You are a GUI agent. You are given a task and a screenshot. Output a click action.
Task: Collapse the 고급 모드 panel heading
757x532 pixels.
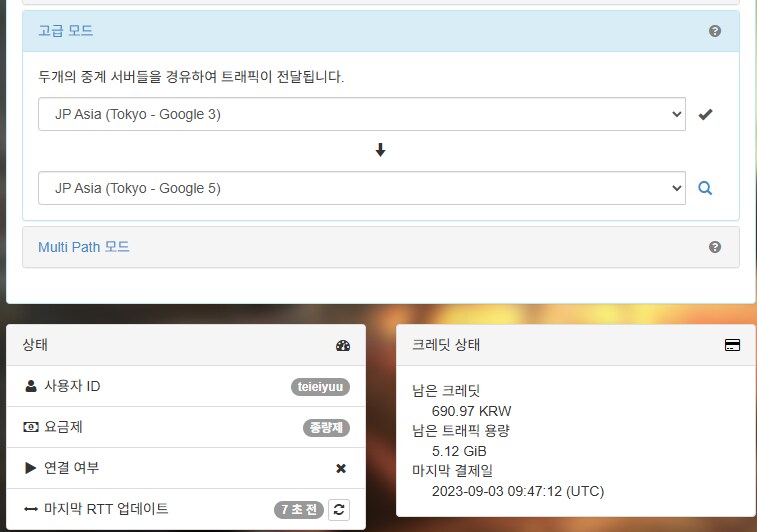pyautogui.click(x=66, y=31)
